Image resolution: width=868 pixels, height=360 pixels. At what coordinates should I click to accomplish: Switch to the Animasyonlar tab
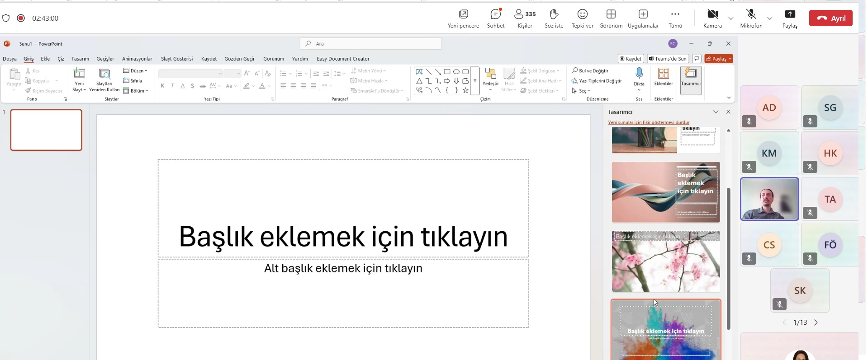click(x=137, y=59)
